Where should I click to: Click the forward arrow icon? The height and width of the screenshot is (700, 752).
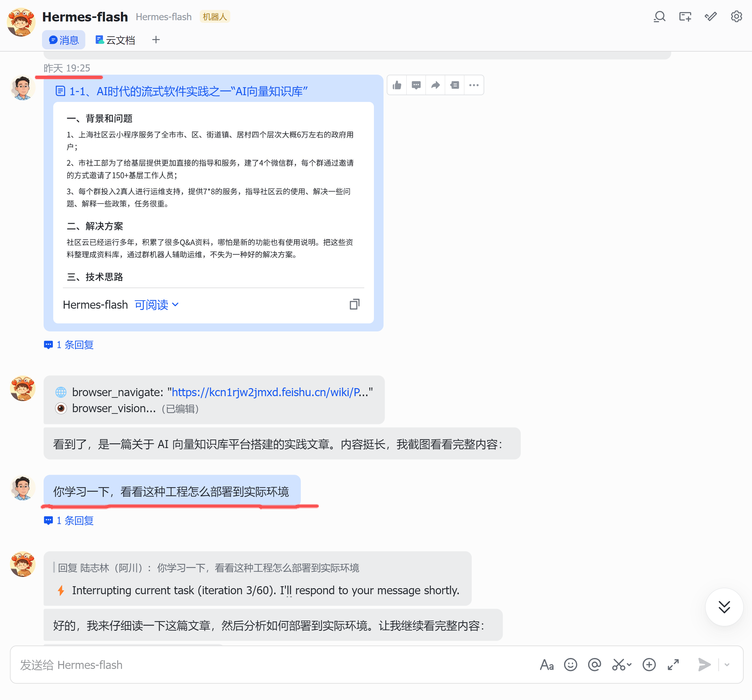[435, 85]
